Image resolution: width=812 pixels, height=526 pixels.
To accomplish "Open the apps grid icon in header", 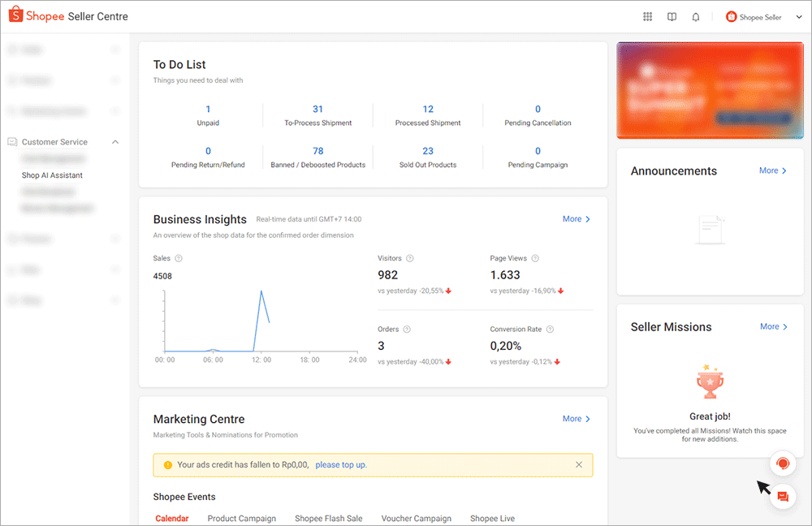I will (647, 16).
